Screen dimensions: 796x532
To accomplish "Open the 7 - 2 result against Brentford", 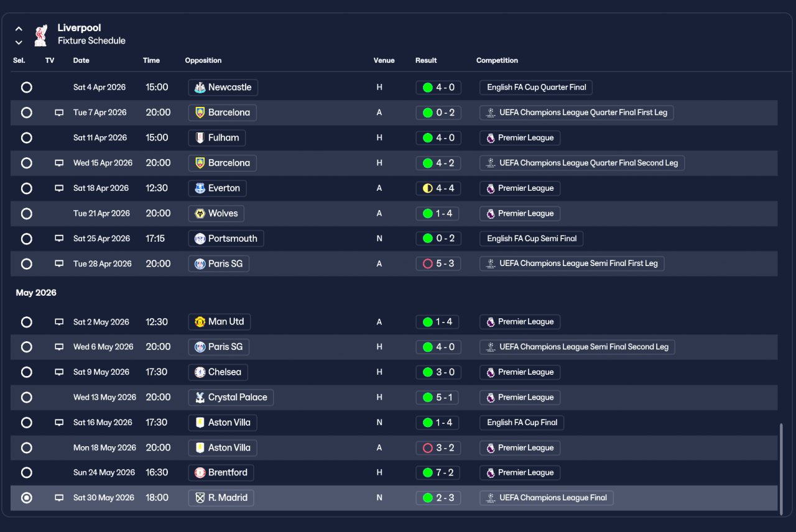I will point(438,473).
